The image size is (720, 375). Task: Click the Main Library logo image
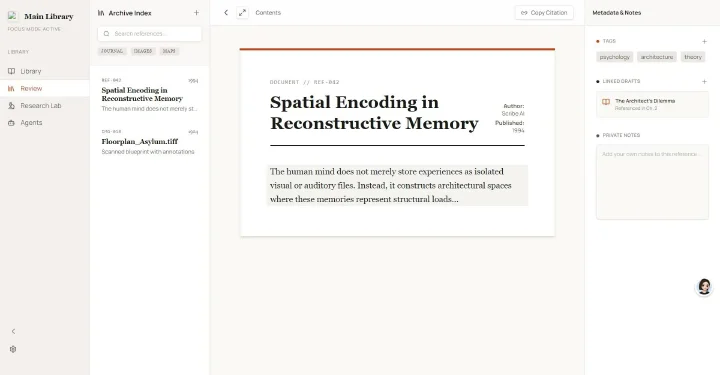13,16
